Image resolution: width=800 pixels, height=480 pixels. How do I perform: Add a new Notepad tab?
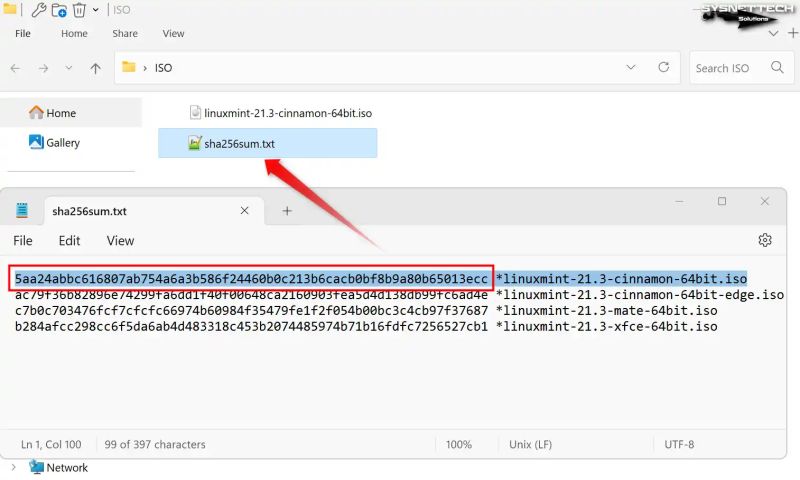[287, 211]
